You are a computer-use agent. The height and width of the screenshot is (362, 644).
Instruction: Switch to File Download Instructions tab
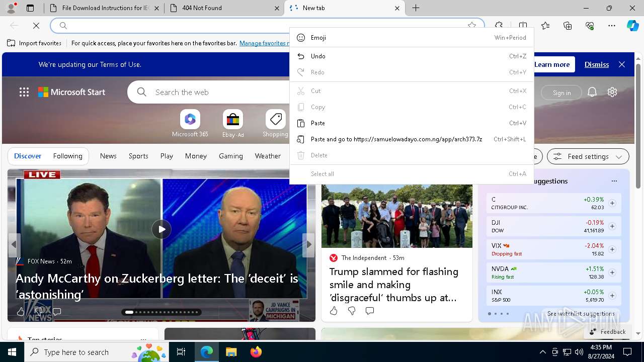[104, 8]
